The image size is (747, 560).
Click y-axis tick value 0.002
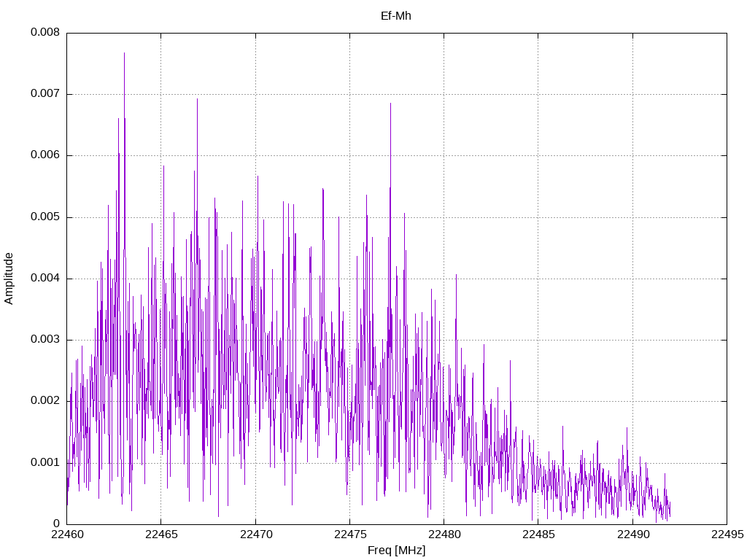click(x=45, y=400)
